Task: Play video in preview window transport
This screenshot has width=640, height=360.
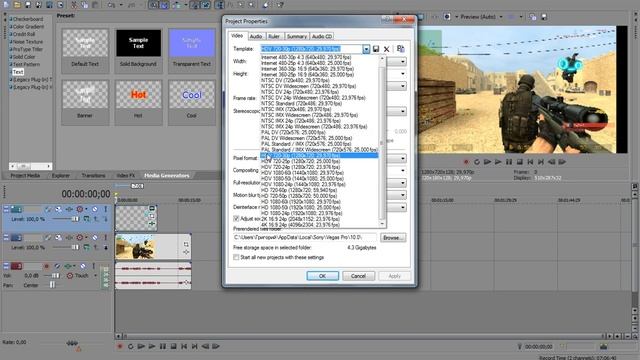Action: point(498,162)
